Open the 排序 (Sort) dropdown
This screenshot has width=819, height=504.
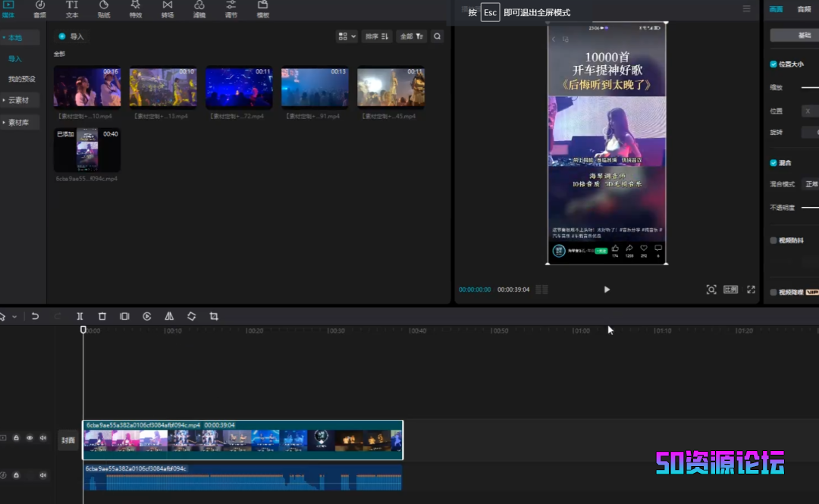pos(376,36)
